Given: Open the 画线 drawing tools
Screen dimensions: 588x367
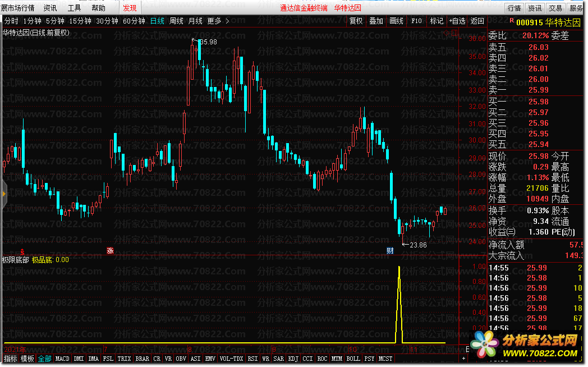Looking at the screenshot, I should point(396,21).
